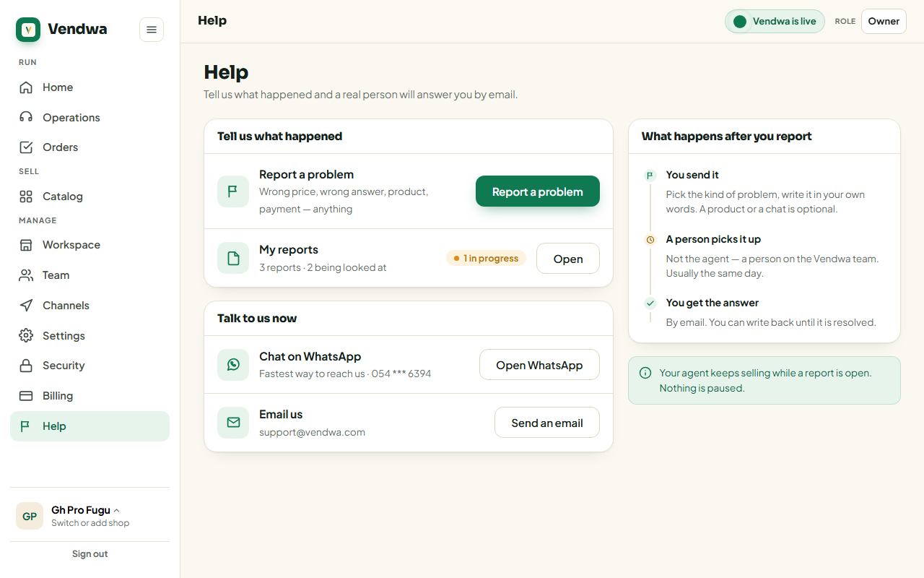Screen dimensions: 924x578
Task: Click the Team people icon
Action: (26, 275)
